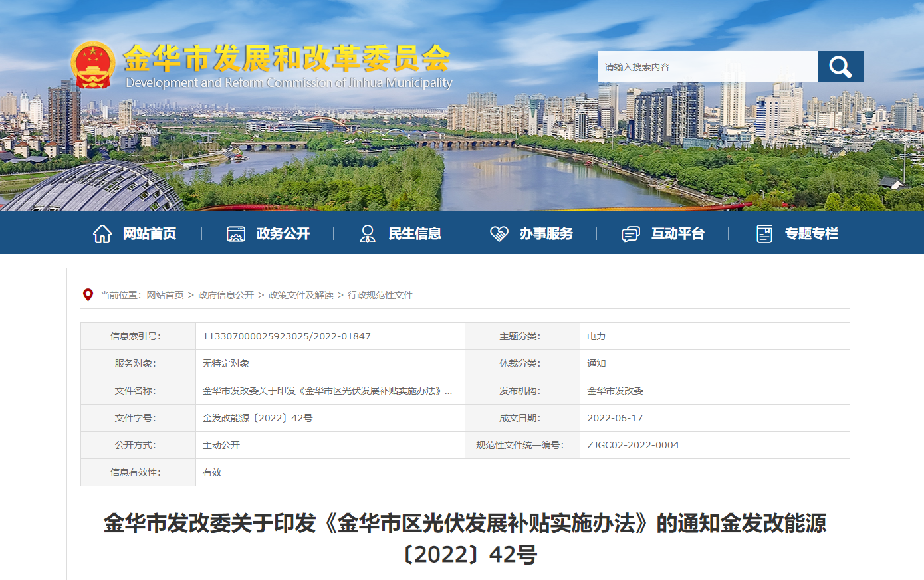Viewport: 924px width, 580px height.
Task: Click 网站首页 breadcrumb link
Action: [x=165, y=295]
